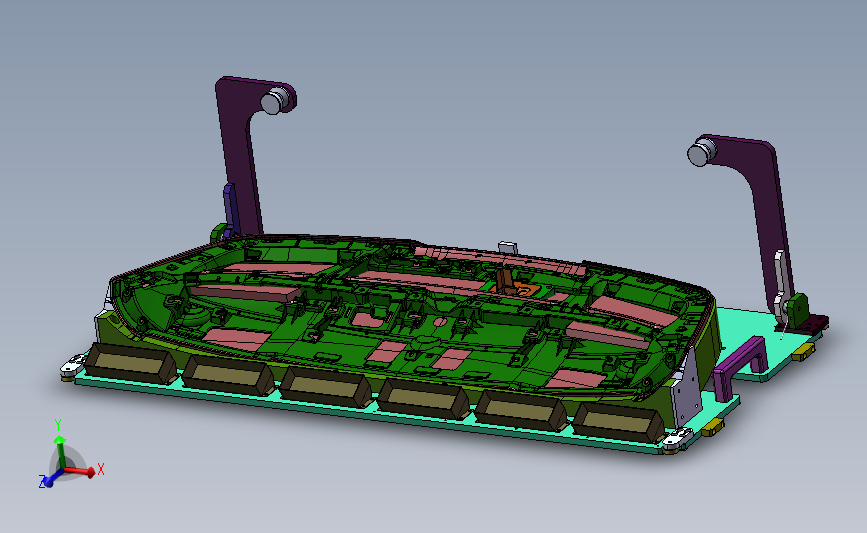Select the small gray tab behind the panel

(508, 247)
